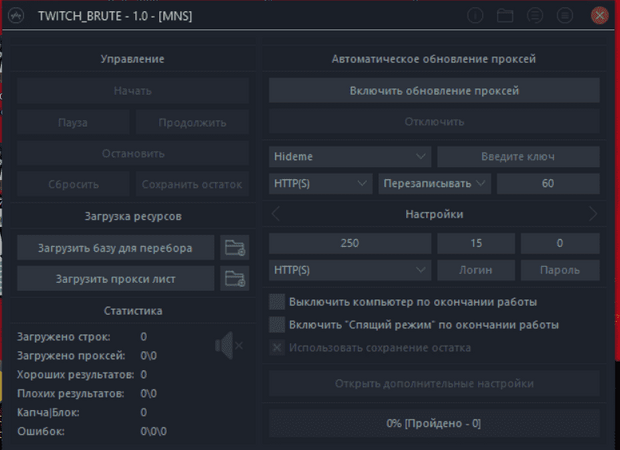Enable 'Включить "Спящий режим"' checkbox
Viewport: 620px width, 450px height.
(277, 325)
